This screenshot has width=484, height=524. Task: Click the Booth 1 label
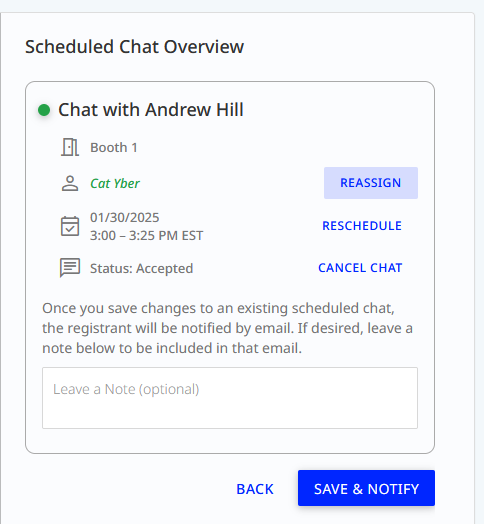(114, 147)
